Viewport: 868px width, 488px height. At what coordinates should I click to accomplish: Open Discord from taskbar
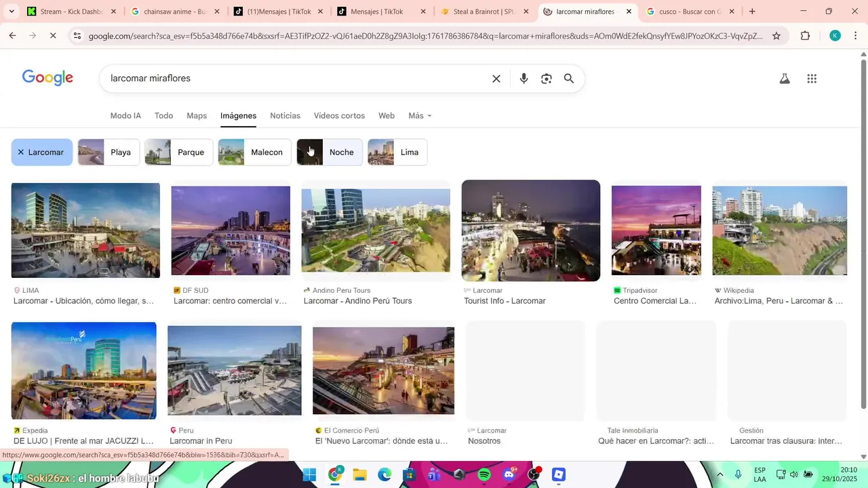[509, 474]
